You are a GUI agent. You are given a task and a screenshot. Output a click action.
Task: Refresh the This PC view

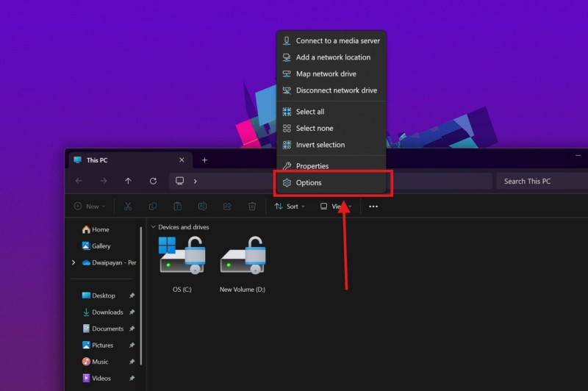pyautogui.click(x=153, y=181)
